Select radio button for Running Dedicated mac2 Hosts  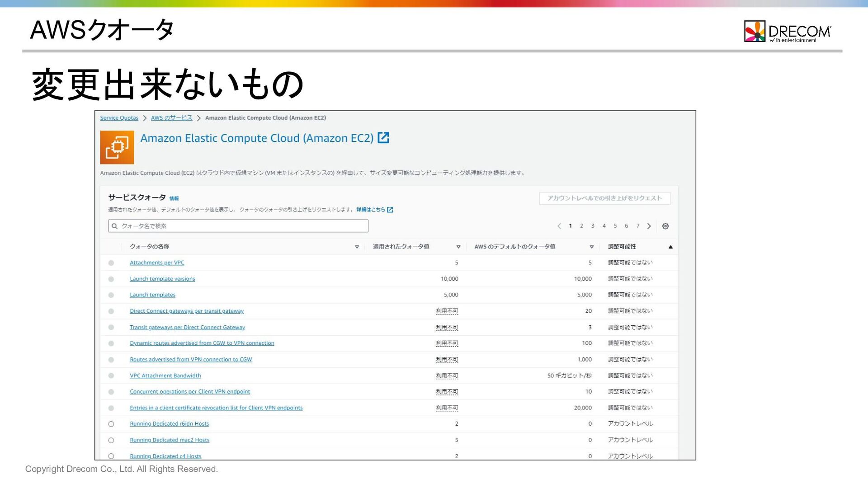pos(111,440)
